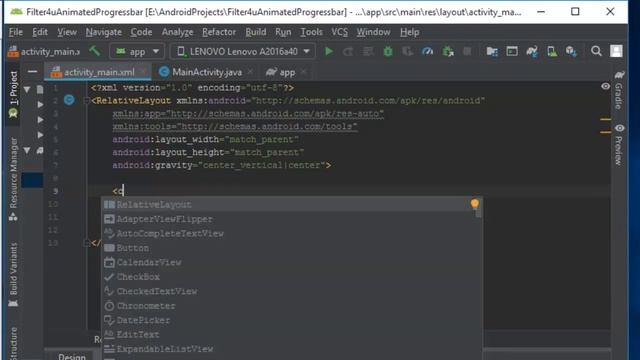This screenshot has width=640, height=360.
Task: Sync project with Gradle files icon
Action: point(532,51)
